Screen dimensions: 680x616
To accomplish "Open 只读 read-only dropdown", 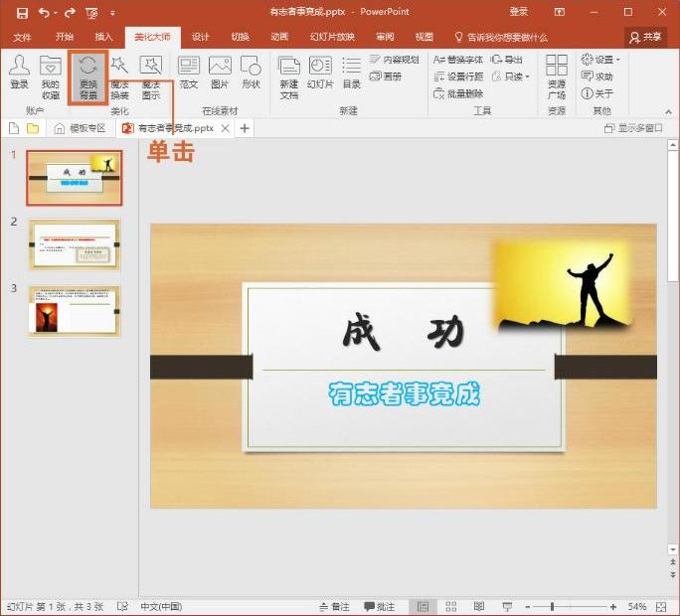I will 511,77.
